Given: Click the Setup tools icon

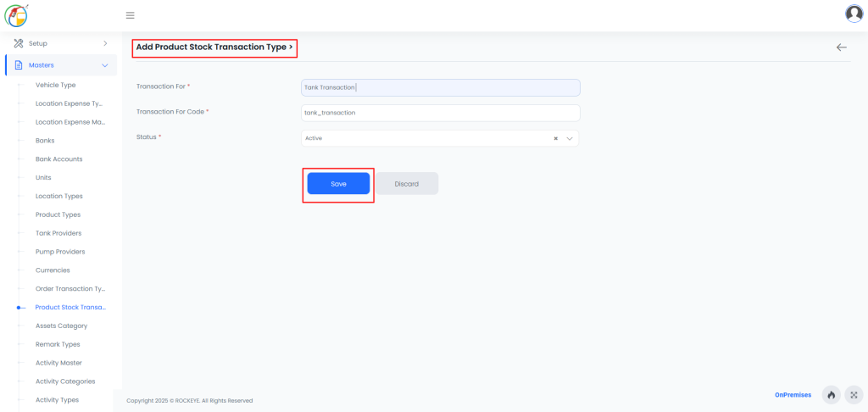Looking at the screenshot, I should [x=19, y=43].
